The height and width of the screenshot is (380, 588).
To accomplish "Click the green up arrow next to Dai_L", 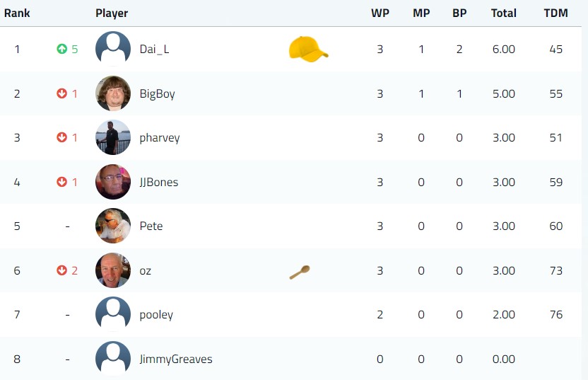I will pos(62,49).
